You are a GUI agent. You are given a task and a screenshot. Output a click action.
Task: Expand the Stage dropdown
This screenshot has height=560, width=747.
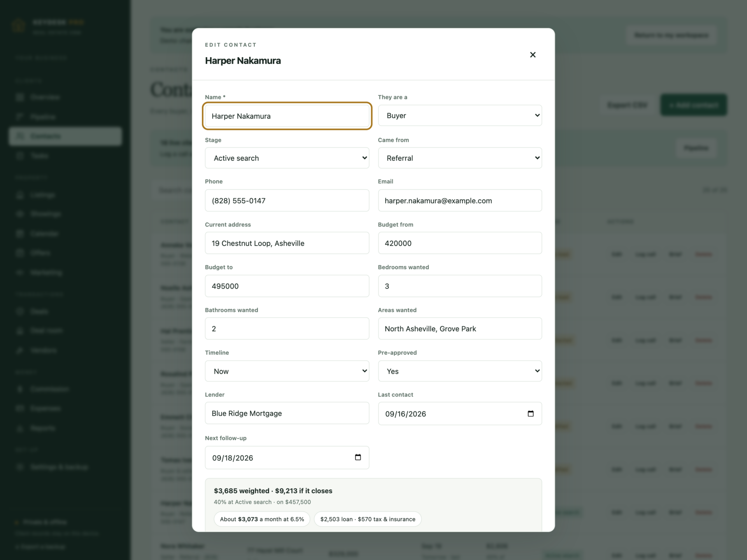click(x=287, y=158)
